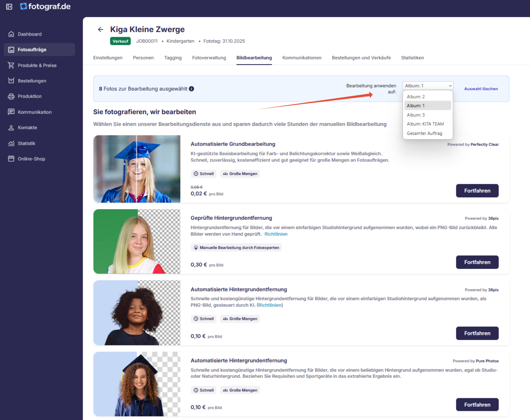
Task: Click the Powered by Pure Photos label
Action: click(x=475, y=361)
